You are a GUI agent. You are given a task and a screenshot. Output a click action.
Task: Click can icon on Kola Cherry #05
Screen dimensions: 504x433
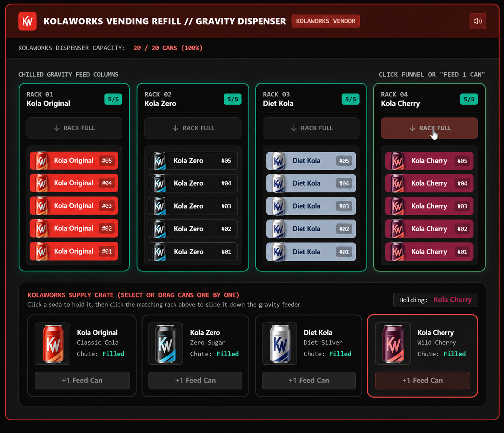tap(397, 161)
